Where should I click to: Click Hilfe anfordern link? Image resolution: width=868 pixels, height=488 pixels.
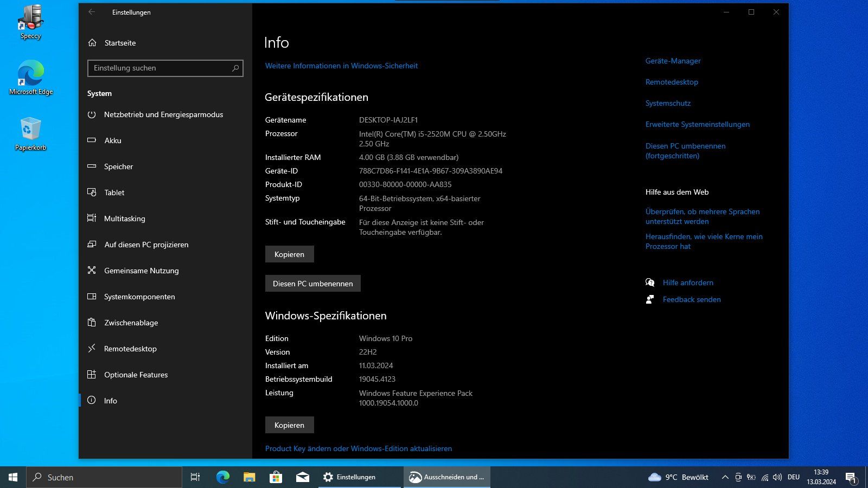[688, 283]
